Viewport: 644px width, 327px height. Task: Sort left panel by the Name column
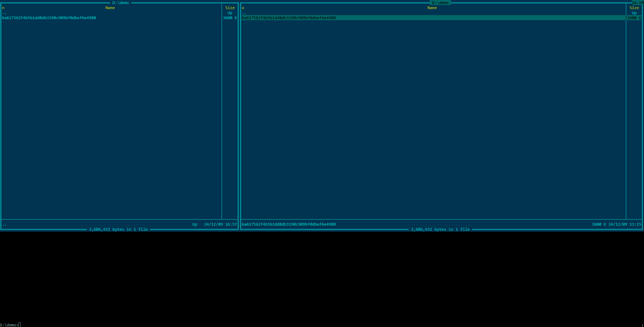tap(110, 8)
